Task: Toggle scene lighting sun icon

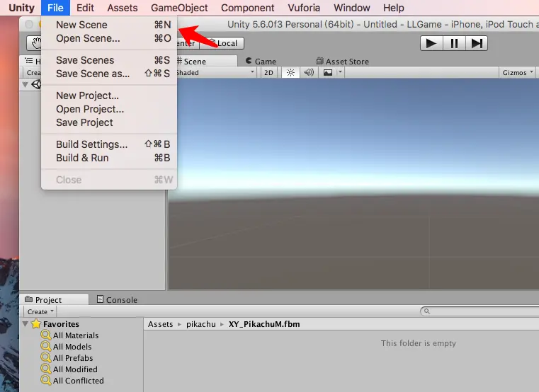Action: click(290, 72)
